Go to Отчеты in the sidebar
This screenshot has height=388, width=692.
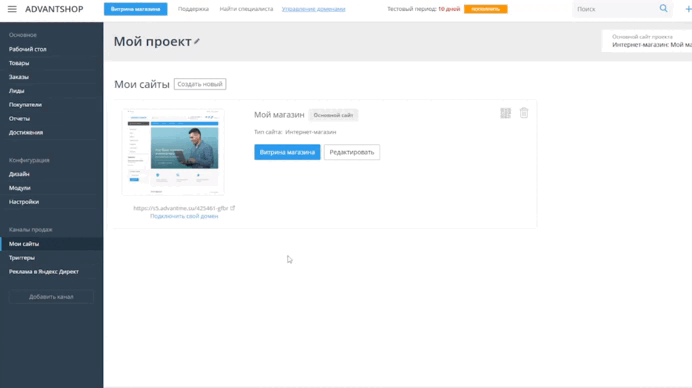pos(19,119)
